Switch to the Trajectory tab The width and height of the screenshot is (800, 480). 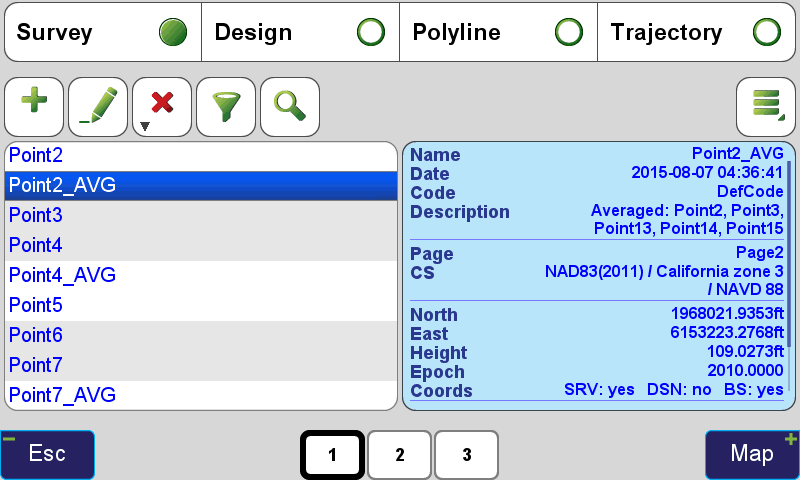click(x=696, y=32)
